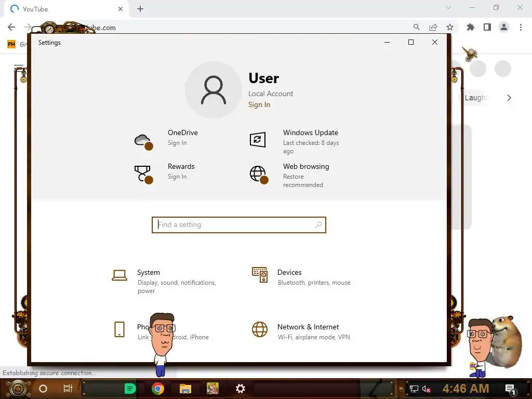Screen dimensions: 532x399
Task: Open Chrome extensions puzzle icon
Action: [x=471, y=27]
